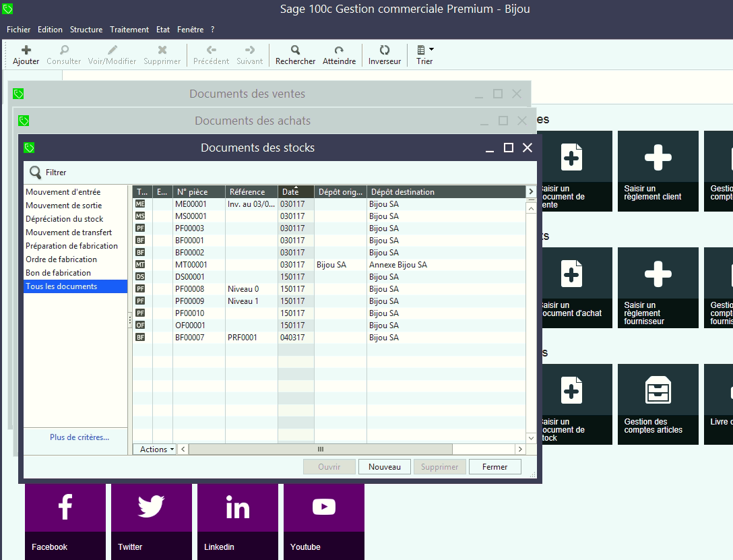Click the Ouvrir button

click(x=329, y=467)
